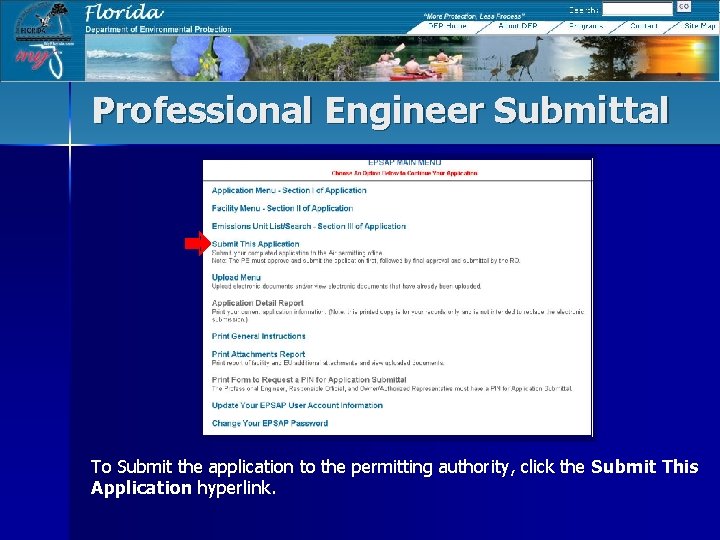
Task: Click the MyFlorida logo
Action: (x=44, y=61)
